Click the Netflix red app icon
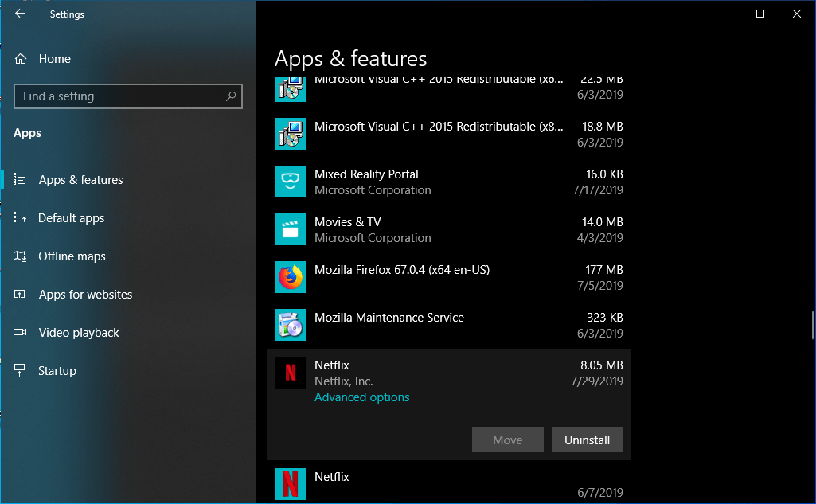Image resolution: width=816 pixels, height=504 pixels. tap(291, 373)
